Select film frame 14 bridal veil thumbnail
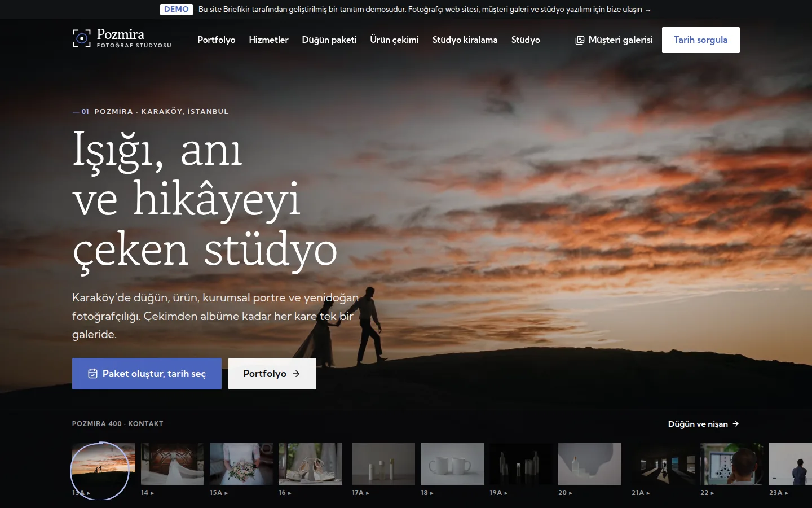The width and height of the screenshot is (812, 508). [173, 464]
